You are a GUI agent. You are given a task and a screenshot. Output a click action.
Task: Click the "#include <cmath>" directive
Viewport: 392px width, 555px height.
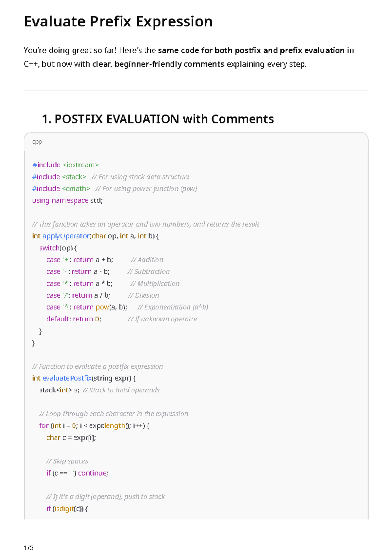(61, 189)
